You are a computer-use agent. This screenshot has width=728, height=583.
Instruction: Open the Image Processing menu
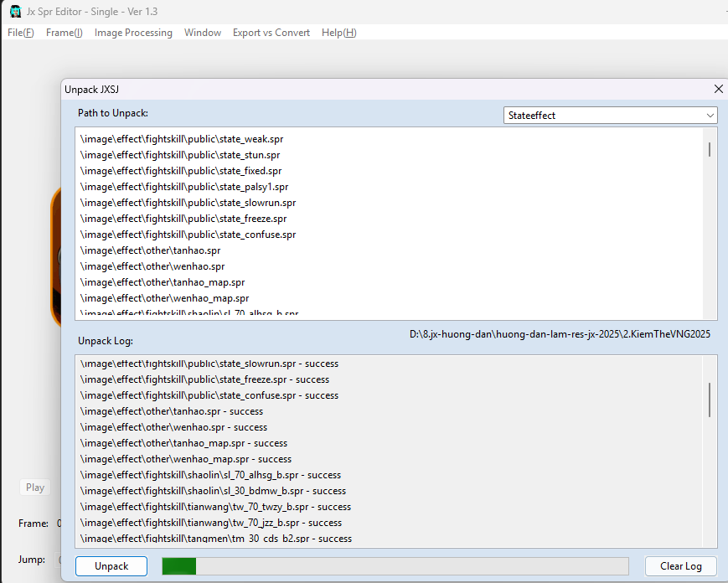coord(133,33)
